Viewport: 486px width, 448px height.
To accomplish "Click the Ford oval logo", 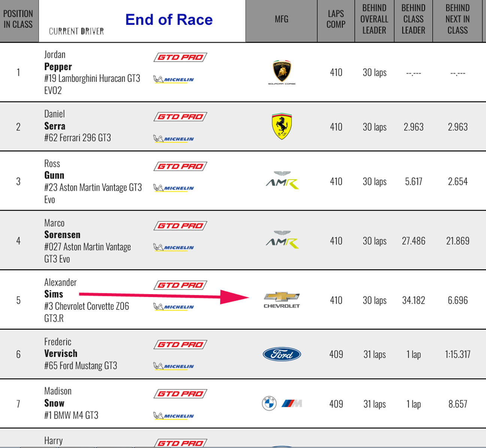I will [282, 354].
